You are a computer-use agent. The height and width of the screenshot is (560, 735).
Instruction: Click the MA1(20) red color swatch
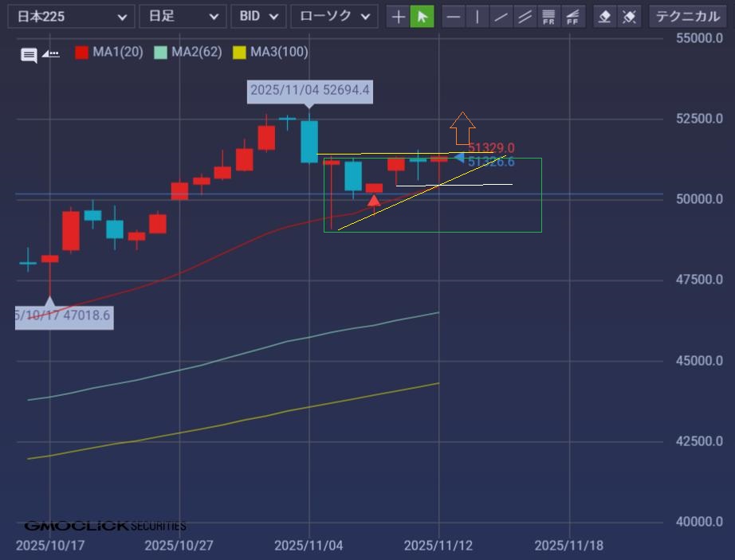[81, 53]
